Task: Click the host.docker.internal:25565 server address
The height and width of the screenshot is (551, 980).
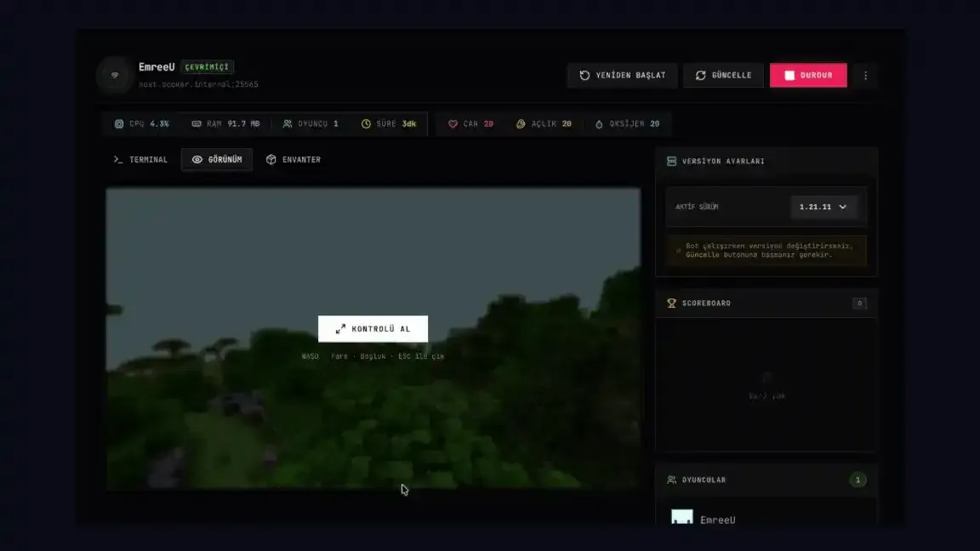Action: (198, 84)
